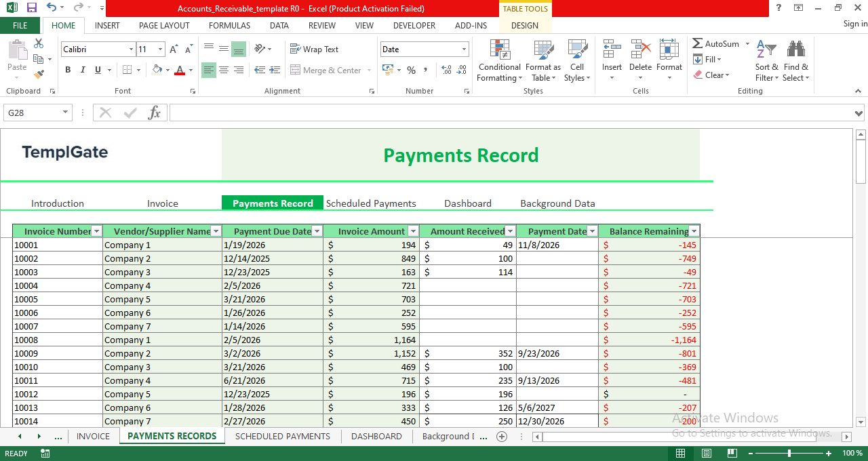Open Format as Table gallery
The image size is (868, 461).
(x=543, y=61)
